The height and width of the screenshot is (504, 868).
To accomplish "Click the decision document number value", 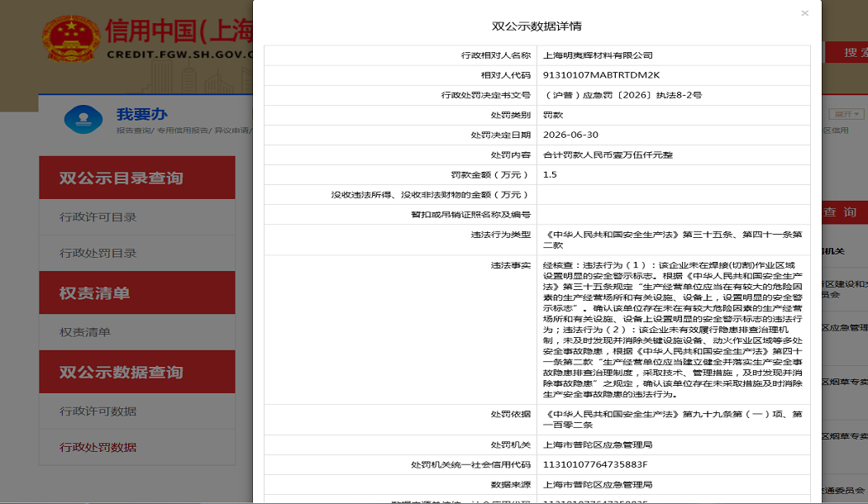I will (x=622, y=95).
